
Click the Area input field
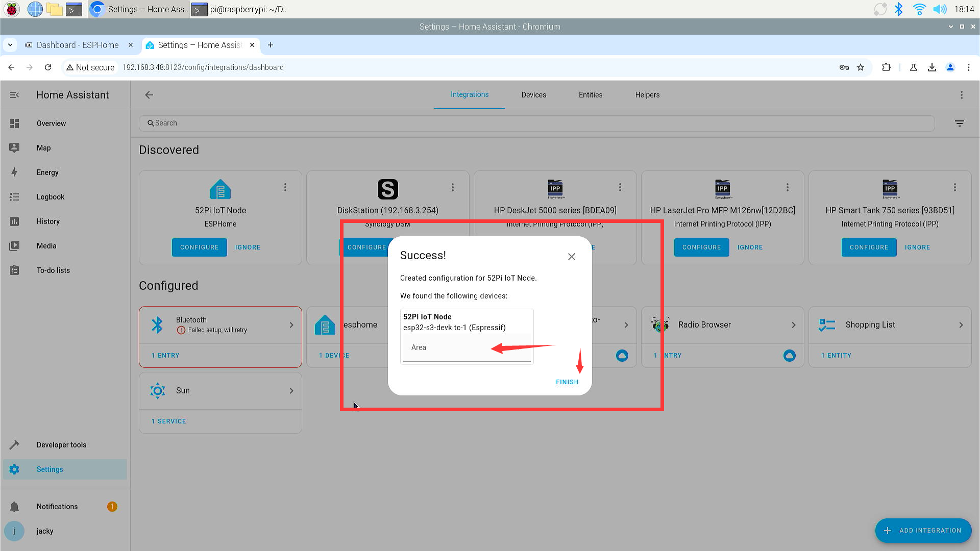[x=467, y=348]
